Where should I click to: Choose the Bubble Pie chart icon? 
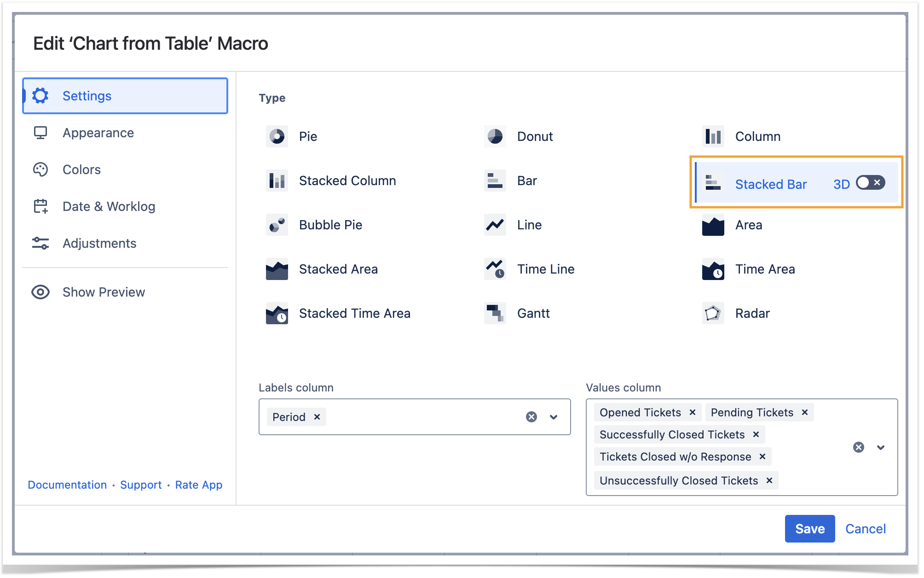point(277,225)
